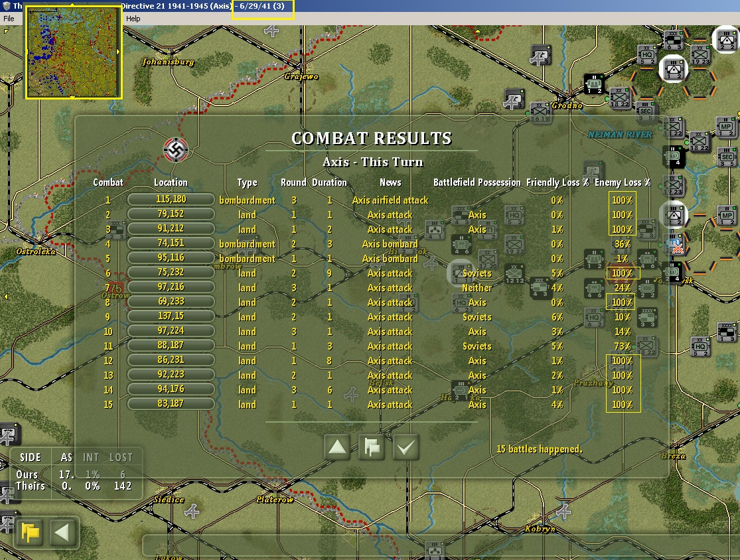Click the Battlefield Possession column header

click(477, 182)
